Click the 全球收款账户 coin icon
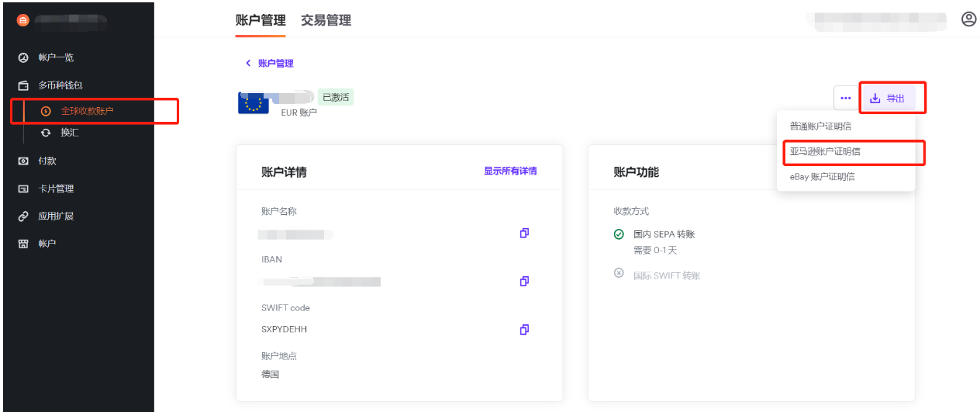The width and height of the screenshot is (980, 412). [x=46, y=112]
